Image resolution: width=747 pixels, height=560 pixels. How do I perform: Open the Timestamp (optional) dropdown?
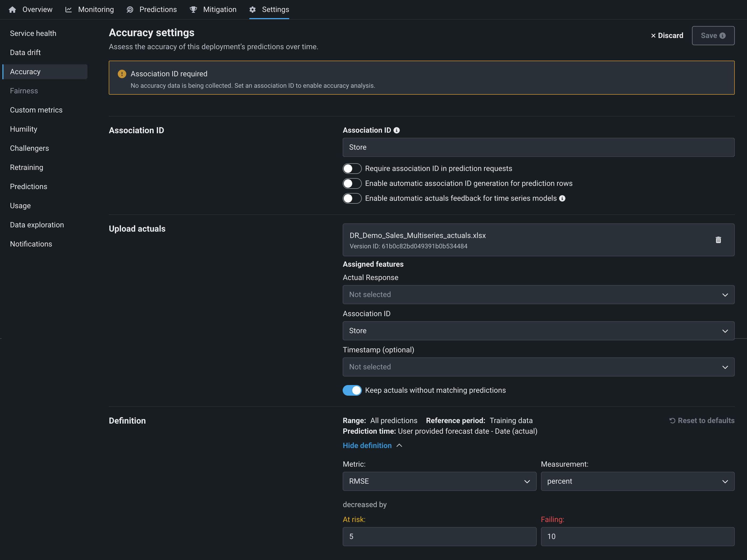point(538,367)
